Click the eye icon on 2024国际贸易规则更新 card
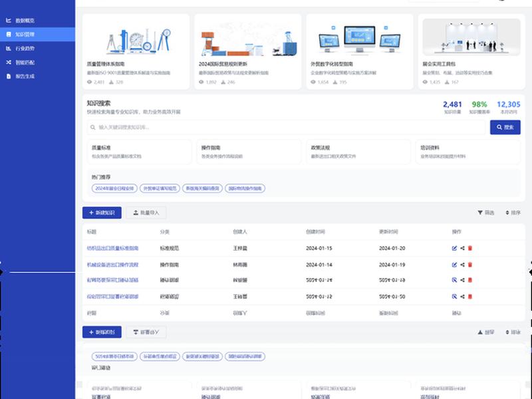The height and width of the screenshot is (399, 532). pyautogui.click(x=201, y=82)
